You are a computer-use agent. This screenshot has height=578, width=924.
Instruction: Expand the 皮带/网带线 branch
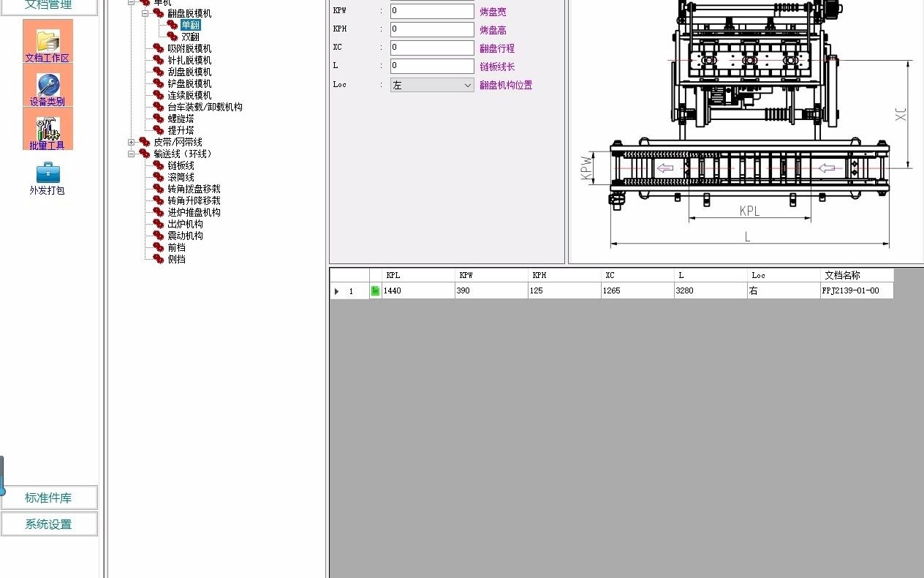coord(132,142)
